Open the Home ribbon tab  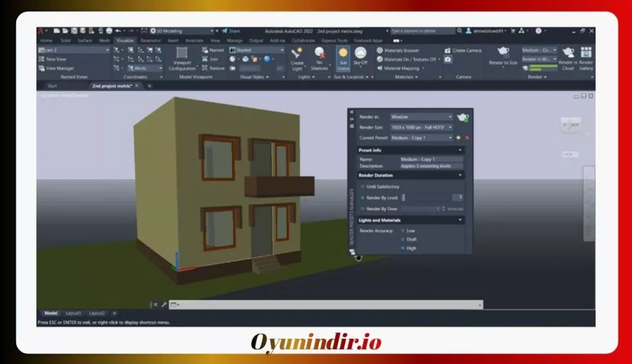coord(46,41)
